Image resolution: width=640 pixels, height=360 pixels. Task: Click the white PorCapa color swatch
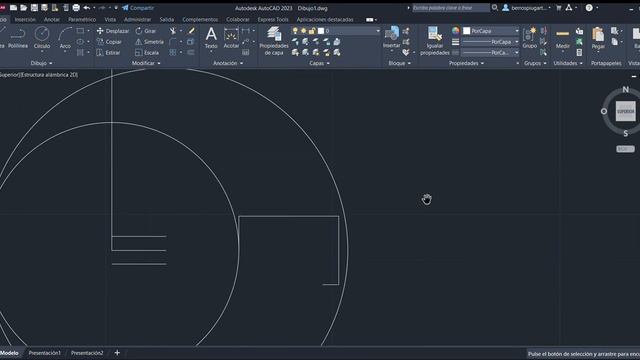click(x=467, y=31)
